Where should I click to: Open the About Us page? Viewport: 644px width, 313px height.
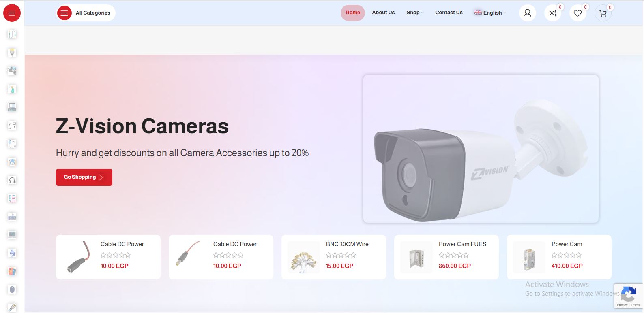click(x=383, y=13)
